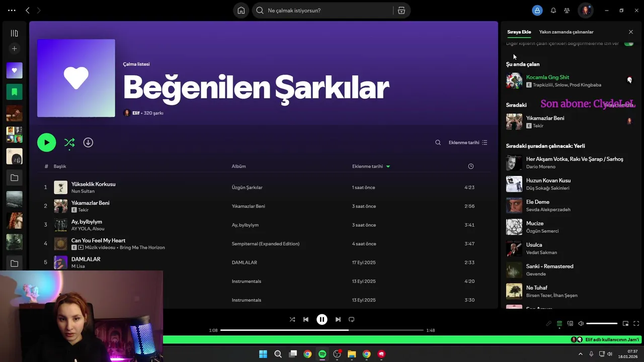
Task: Open Windows taskbar search
Action: click(x=278, y=354)
